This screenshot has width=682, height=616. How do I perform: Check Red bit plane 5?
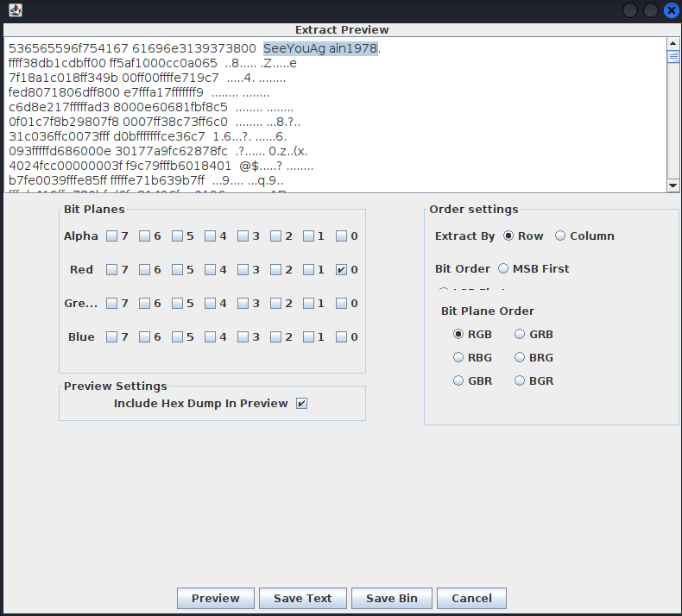point(177,269)
